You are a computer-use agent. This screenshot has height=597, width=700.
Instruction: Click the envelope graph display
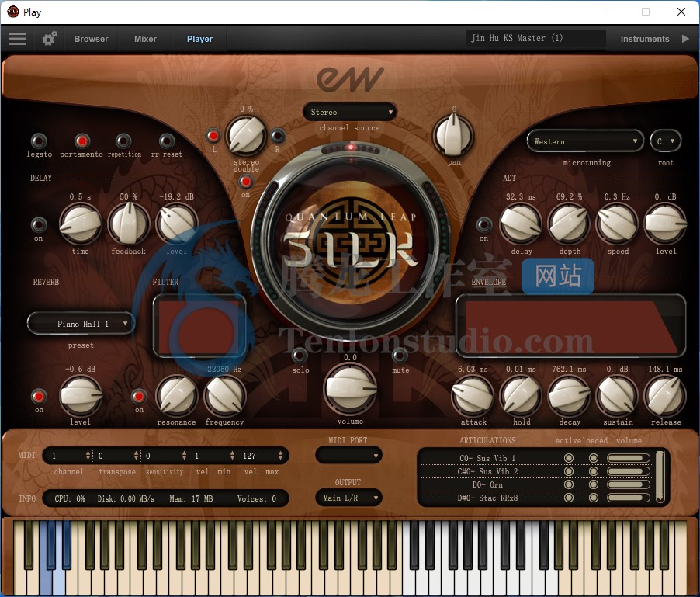pos(570,325)
